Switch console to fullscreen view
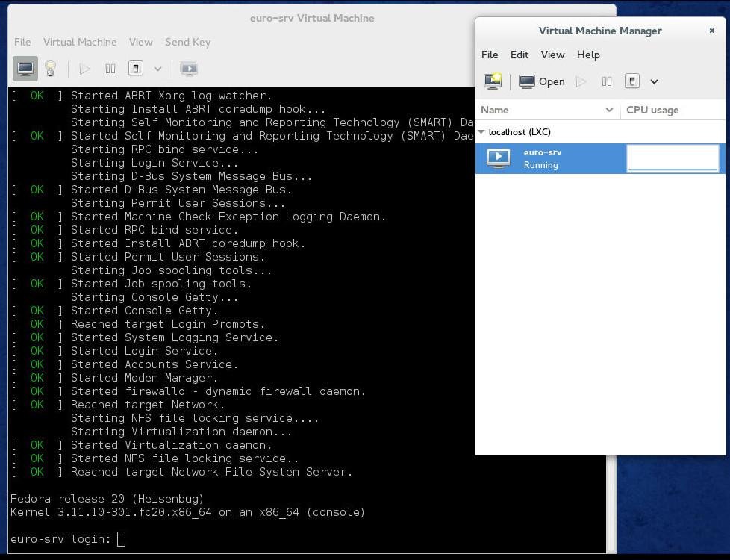Screen dimensions: 730x560 pos(189,69)
